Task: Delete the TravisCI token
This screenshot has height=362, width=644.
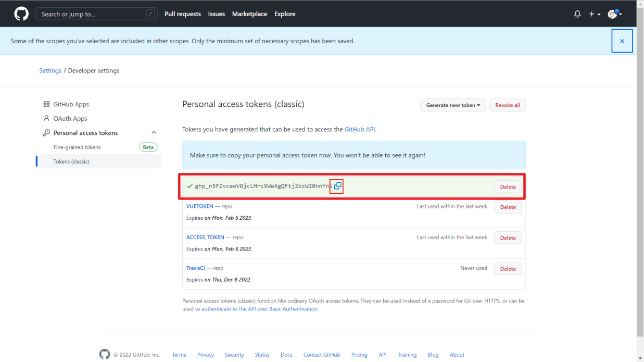Action: [x=508, y=269]
